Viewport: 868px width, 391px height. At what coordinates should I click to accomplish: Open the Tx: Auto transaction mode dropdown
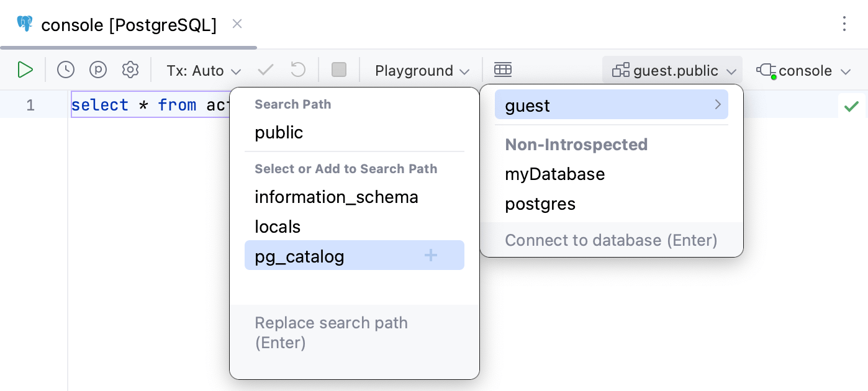[x=204, y=70]
